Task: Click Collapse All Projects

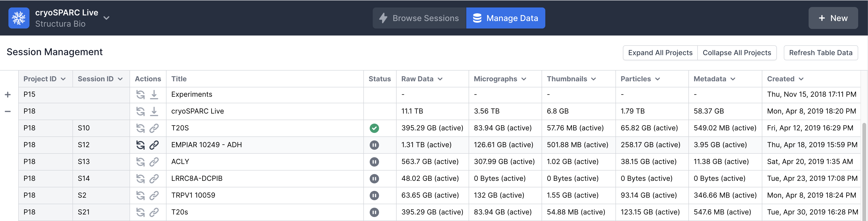Action: [737, 53]
